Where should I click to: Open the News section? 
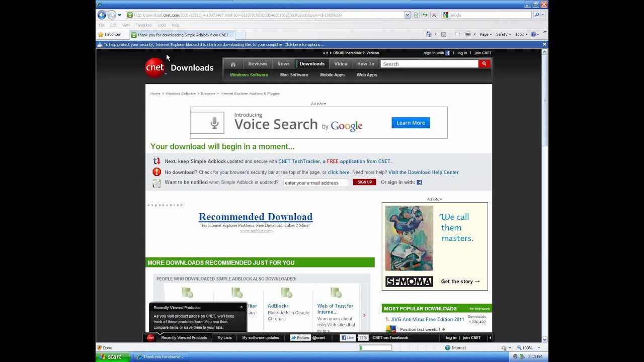pos(283,64)
